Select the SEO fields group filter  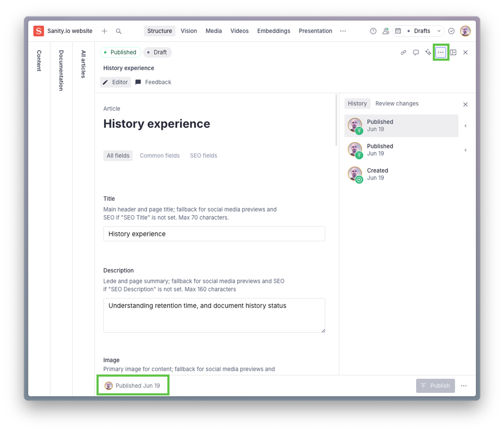point(203,155)
